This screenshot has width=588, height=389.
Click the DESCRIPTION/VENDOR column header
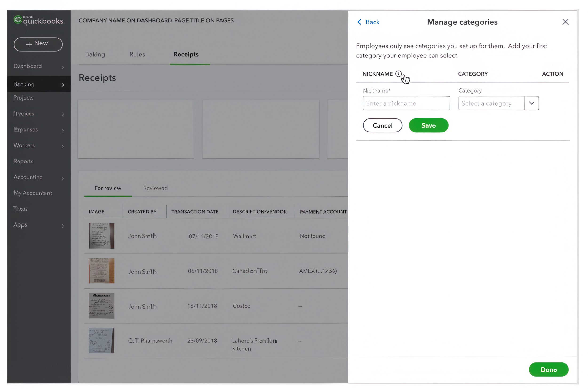point(259,212)
